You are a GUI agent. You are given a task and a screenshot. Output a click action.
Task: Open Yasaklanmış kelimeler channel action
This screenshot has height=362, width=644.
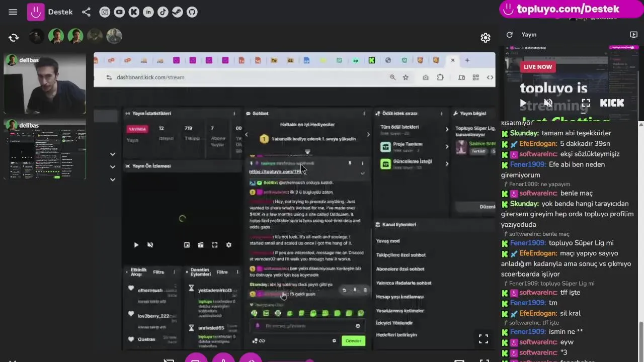399,311
